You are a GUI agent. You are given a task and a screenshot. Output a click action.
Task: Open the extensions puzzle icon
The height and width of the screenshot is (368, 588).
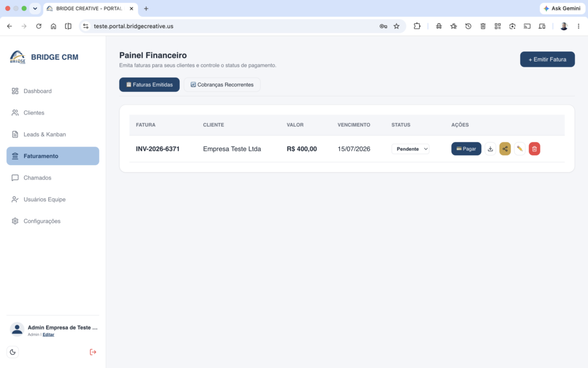(x=417, y=26)
